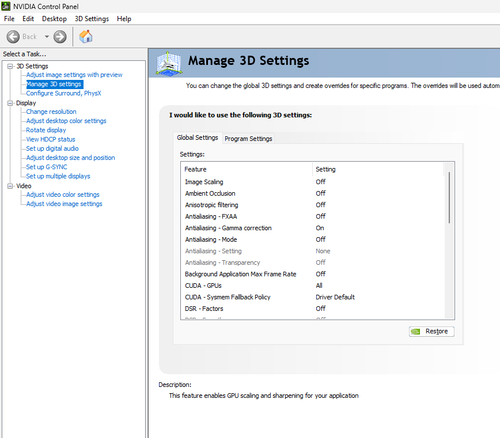Open the Desktop menu

[54, 19]
